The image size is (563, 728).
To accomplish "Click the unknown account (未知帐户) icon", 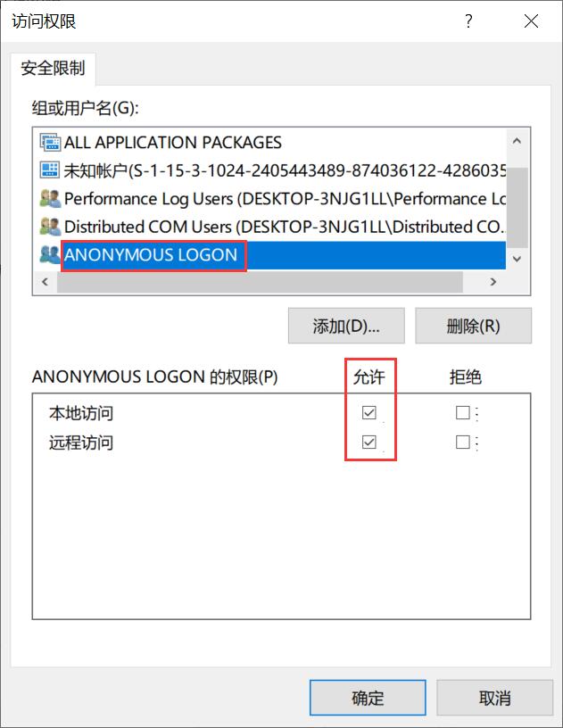I will pos(50,170).
